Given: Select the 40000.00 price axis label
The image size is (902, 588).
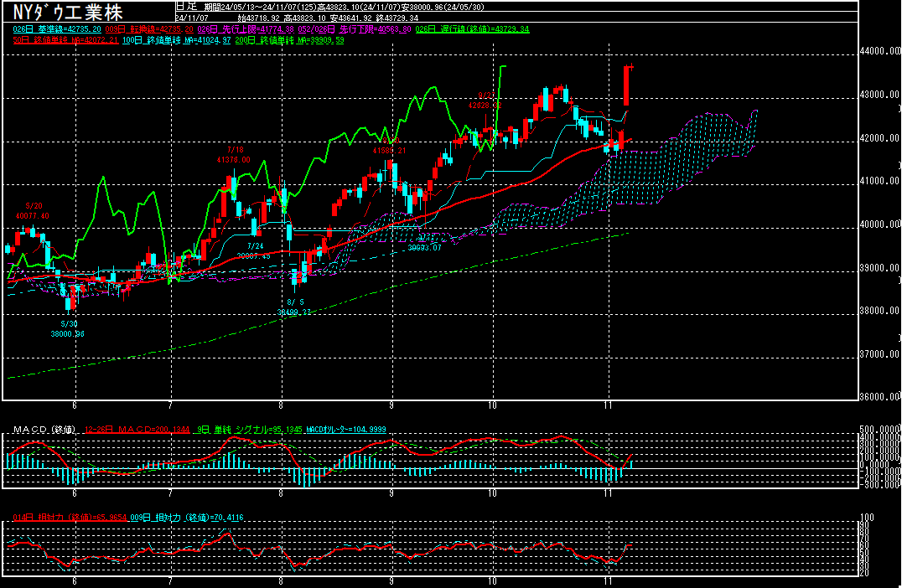Looking at the screenshot, I should [x=880, y=224].
